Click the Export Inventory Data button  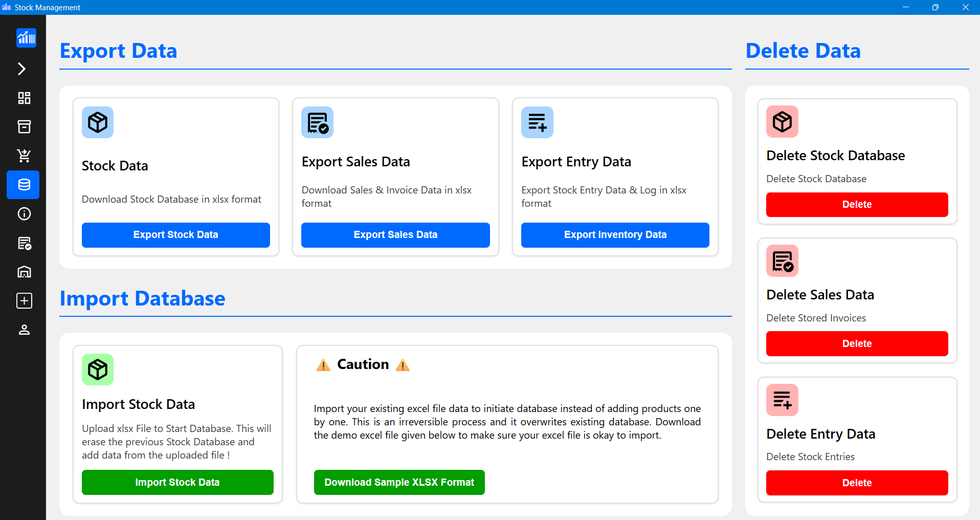coord(615,235)
